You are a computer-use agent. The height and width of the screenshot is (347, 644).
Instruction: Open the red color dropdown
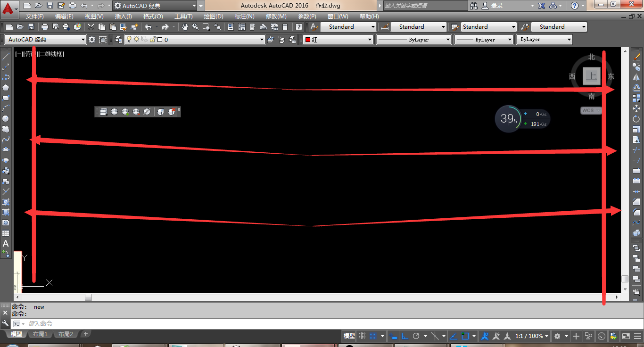338,40
